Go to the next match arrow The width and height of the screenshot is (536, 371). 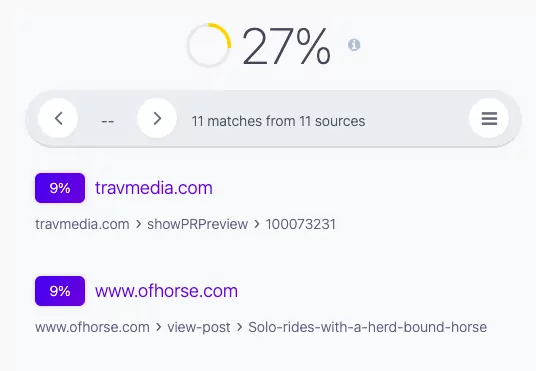tap(157, 118)
